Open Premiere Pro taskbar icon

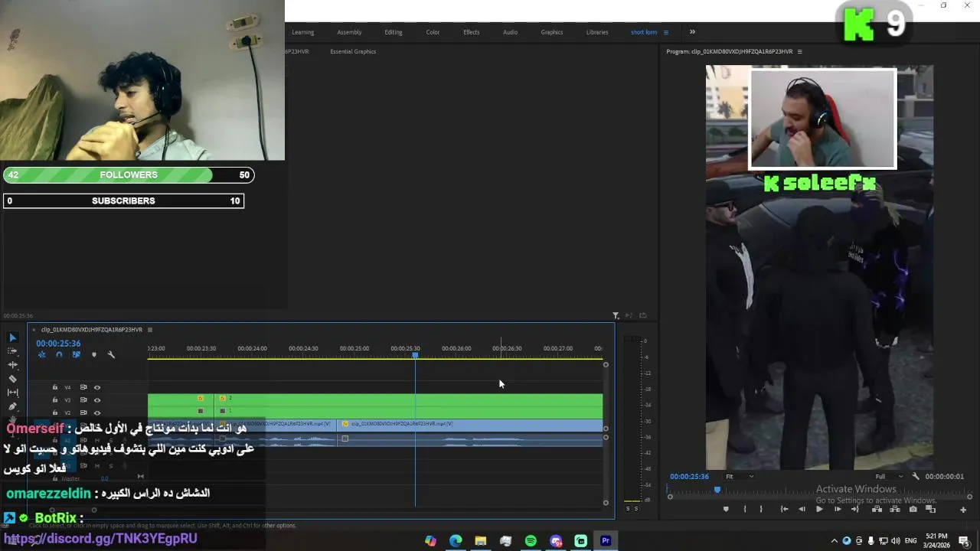point(606,541)
